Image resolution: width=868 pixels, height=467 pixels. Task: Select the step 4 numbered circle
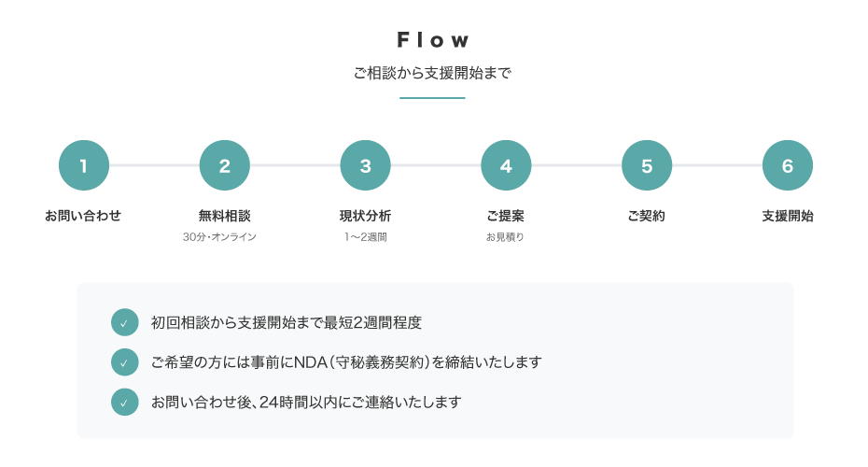(506, 166)
